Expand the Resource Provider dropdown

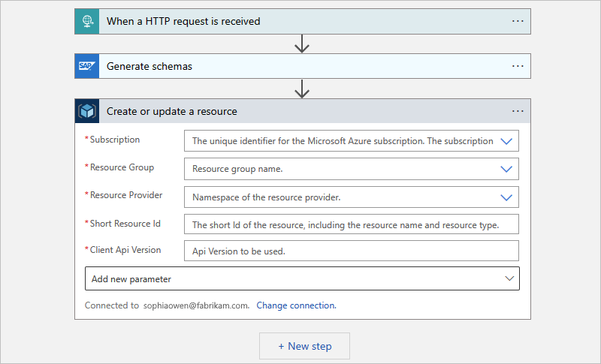(506, 197)
